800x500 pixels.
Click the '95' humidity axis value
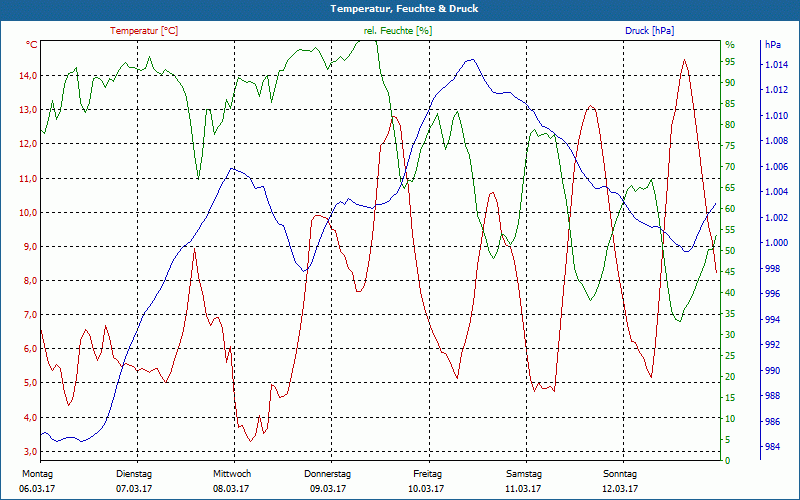tap(730, 62)
